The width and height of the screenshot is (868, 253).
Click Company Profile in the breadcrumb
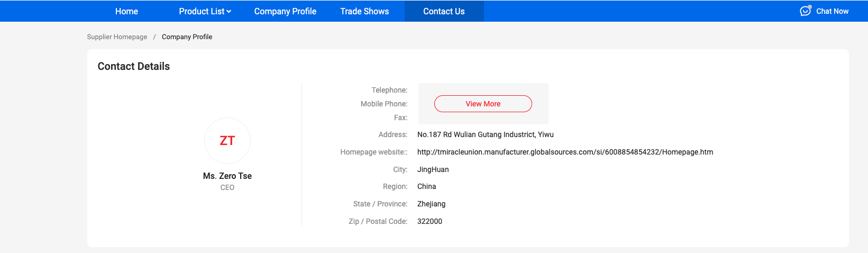(x=187, y=37)
